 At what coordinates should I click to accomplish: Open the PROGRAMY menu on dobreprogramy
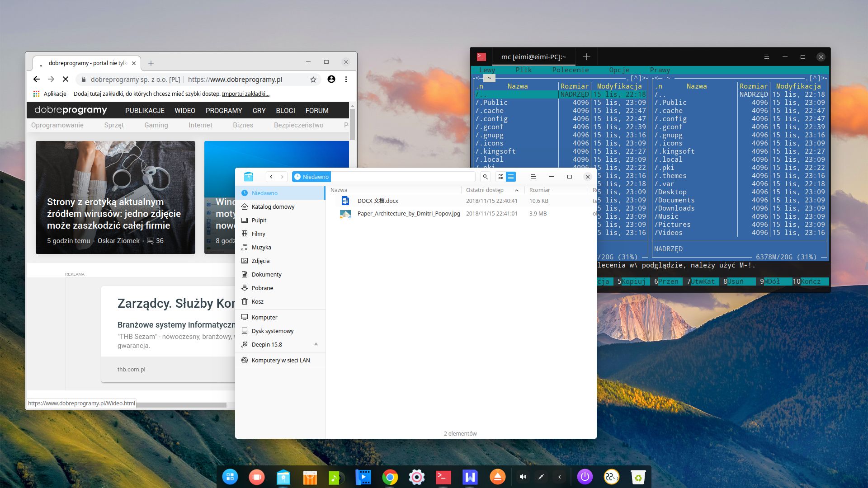click(x=224, y=111)
